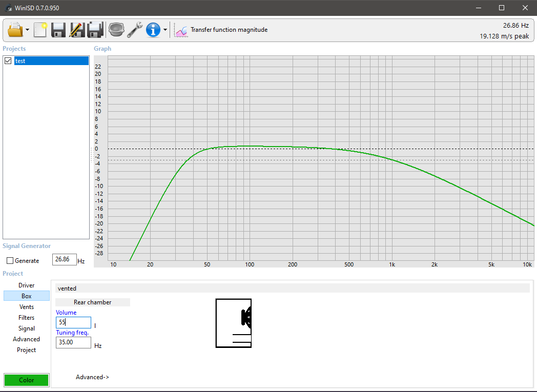Select the test project entry
This screenshot has height=392, width=537.
[51, 61]
